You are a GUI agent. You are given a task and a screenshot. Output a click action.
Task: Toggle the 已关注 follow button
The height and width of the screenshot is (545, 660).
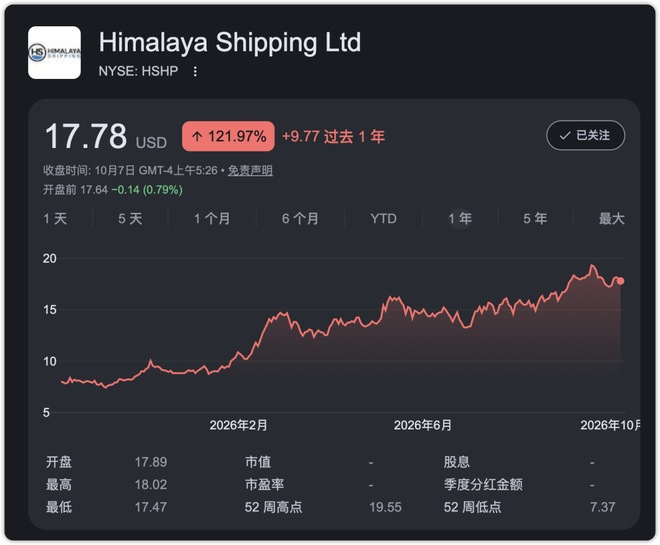585,136
